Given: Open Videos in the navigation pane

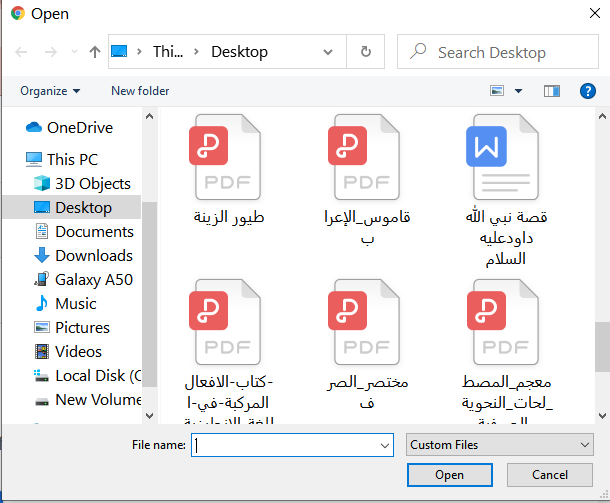Looking at the screenshot, I should [78, 352].
